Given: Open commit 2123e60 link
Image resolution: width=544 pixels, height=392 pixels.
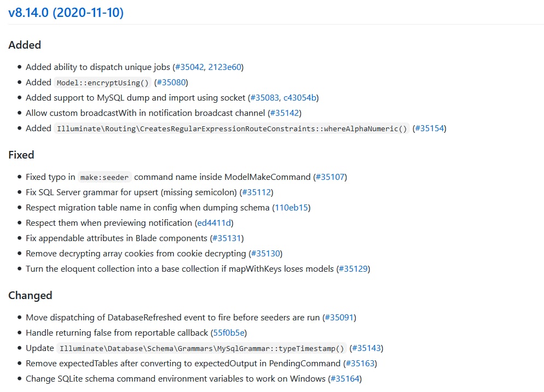Looking at the screenshot, I should [224, 67].
